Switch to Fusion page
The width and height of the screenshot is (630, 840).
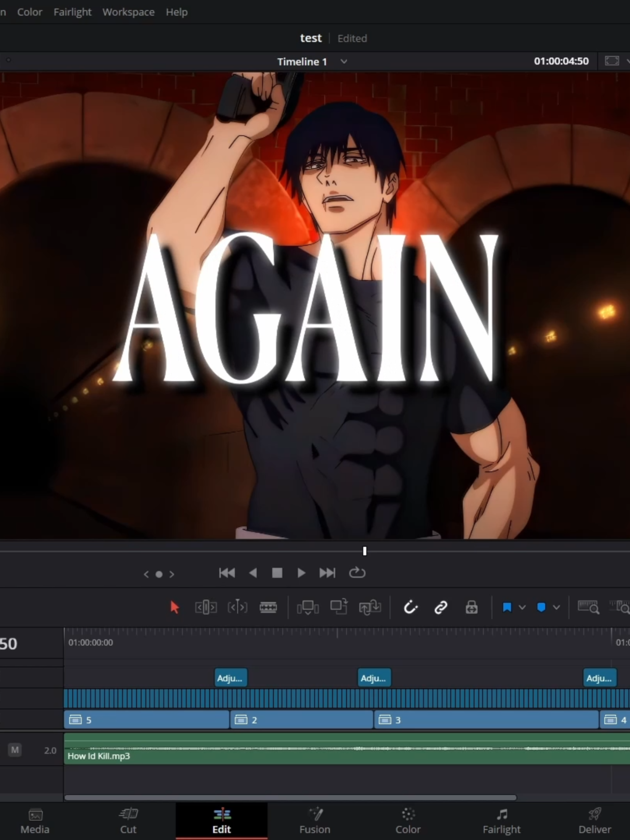[315, 822]
